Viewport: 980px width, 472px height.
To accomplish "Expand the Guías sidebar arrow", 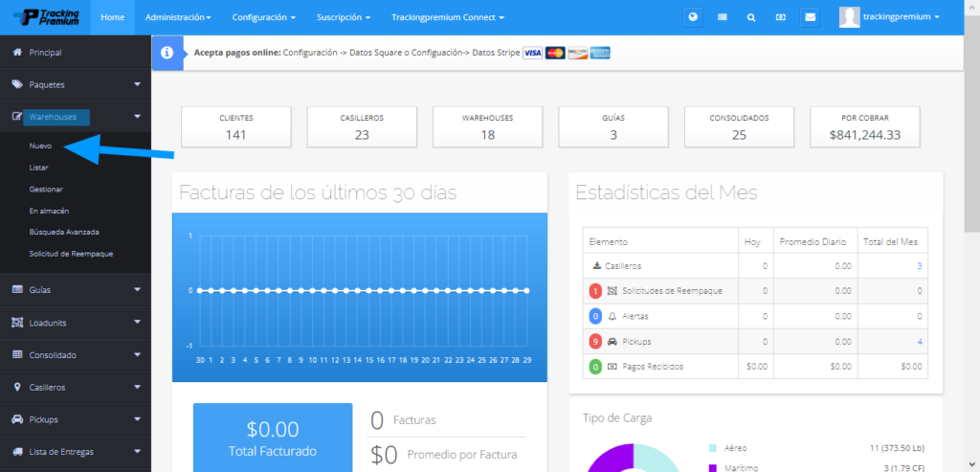I will [138, 289].
